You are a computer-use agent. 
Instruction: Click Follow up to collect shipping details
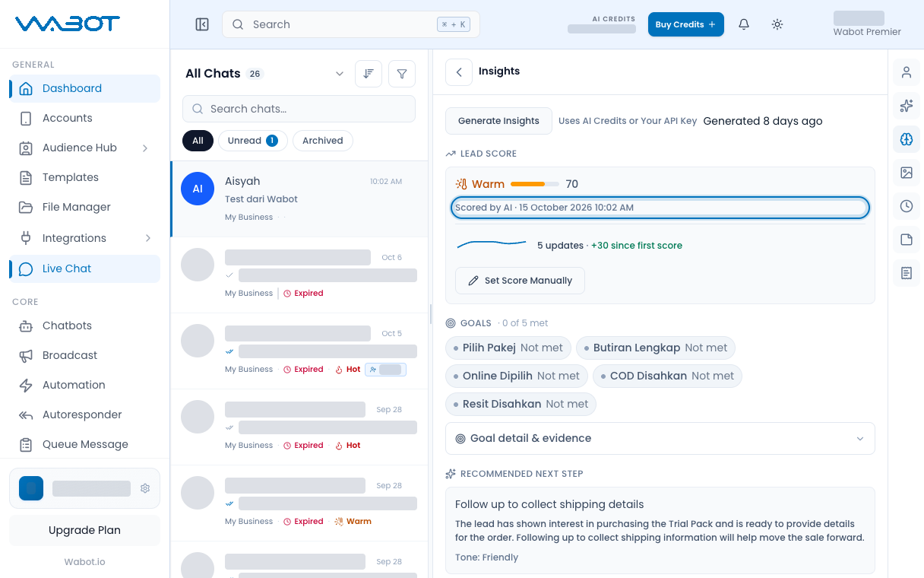(x=549, y=504)
